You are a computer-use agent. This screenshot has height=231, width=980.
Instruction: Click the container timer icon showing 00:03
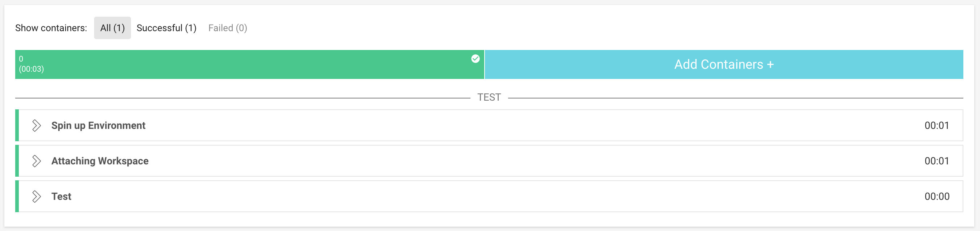tap(31, 69)
